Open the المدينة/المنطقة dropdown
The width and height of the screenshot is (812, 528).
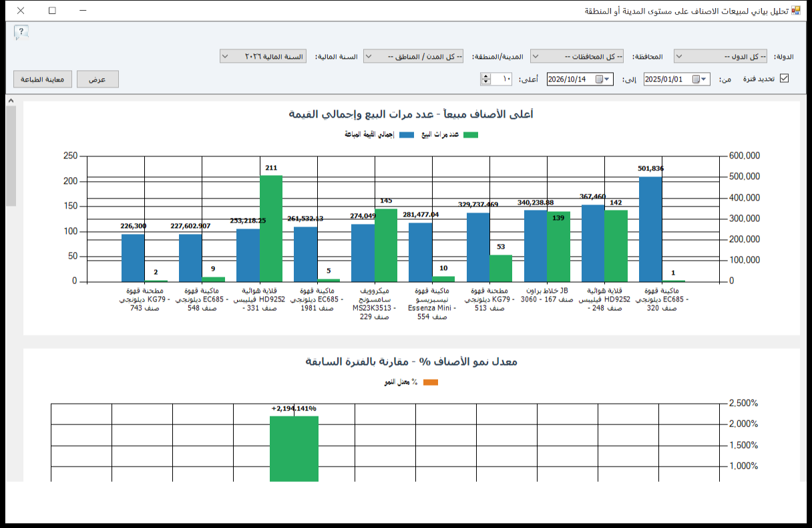414,57
